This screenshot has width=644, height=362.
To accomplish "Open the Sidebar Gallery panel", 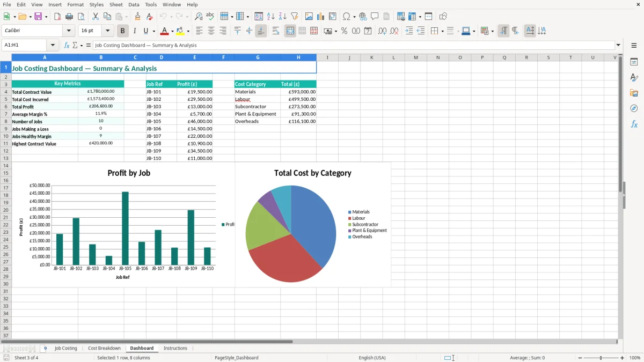I will tap(634, 93).
